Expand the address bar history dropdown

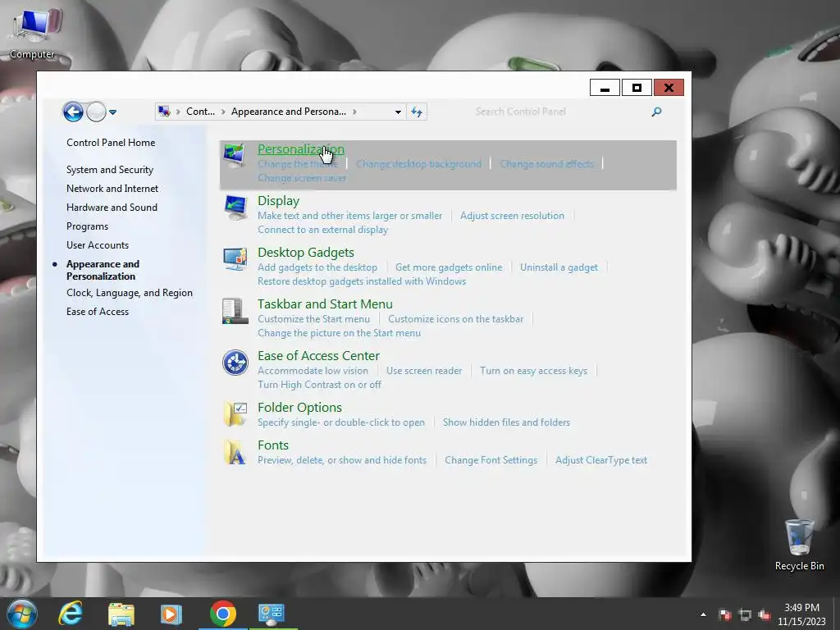(398, 112)
